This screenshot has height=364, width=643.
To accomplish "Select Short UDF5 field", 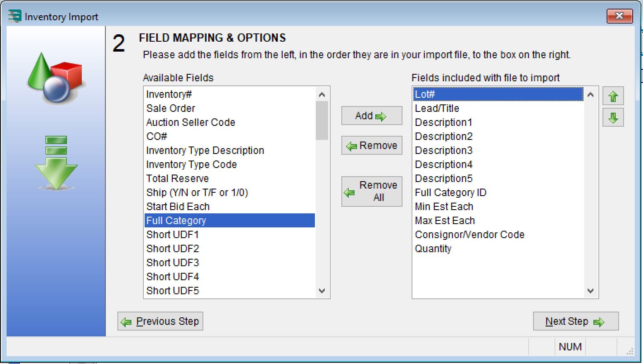I will pos(230,291).
